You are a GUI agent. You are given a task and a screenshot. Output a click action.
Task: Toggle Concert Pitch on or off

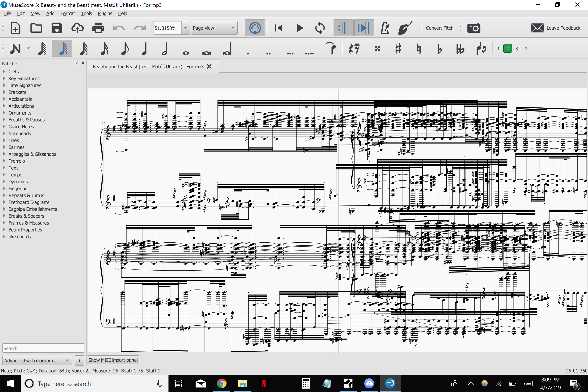click(x=439, y=28)
